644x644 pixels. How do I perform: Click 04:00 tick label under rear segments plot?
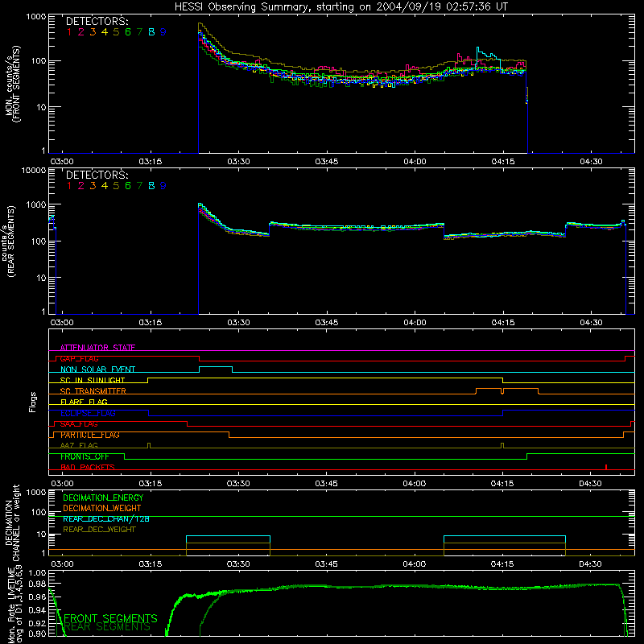click(x=415, y=323)
